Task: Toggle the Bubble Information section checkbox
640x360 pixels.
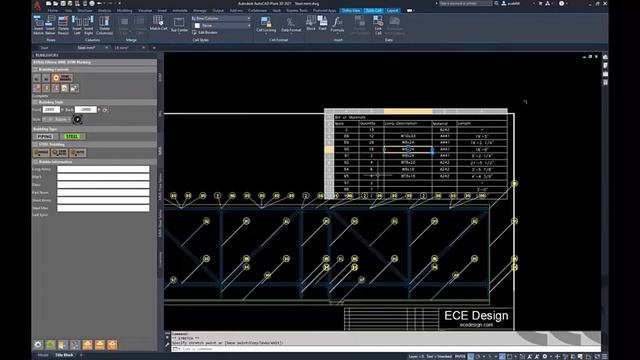Action: click(36, 162)
